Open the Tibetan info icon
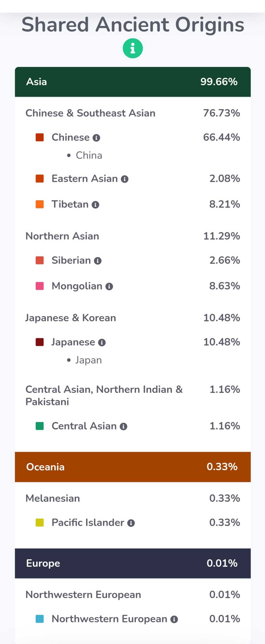 coord(95,205)
